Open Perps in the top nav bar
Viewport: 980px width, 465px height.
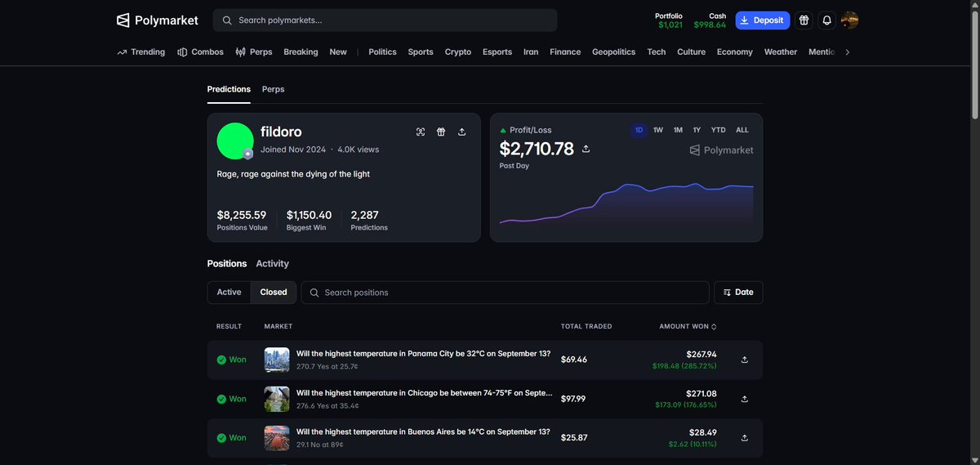(x=253, y=51)
